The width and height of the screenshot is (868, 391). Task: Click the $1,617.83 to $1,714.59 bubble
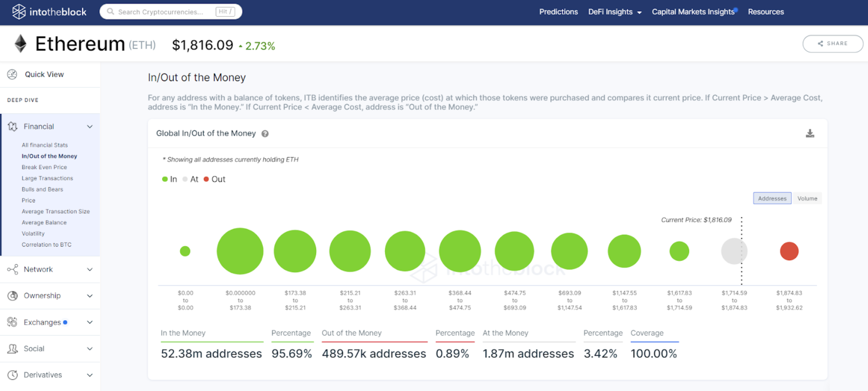[679, 251]
